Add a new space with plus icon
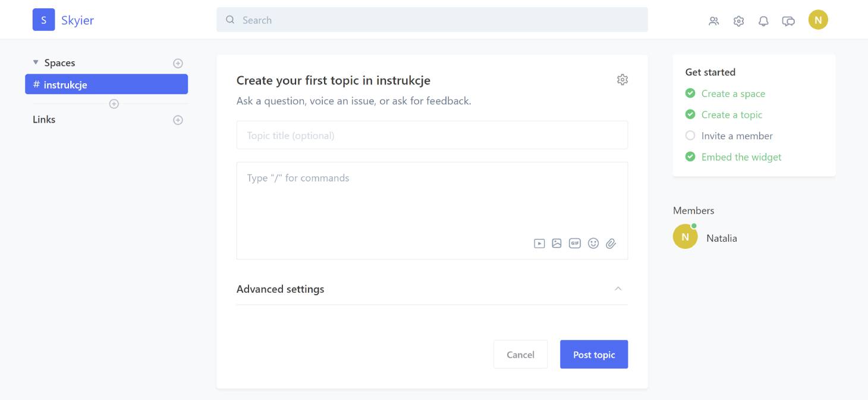Image resolution: width=868 pixels, height=400 pixels. (x=177, y=63)
